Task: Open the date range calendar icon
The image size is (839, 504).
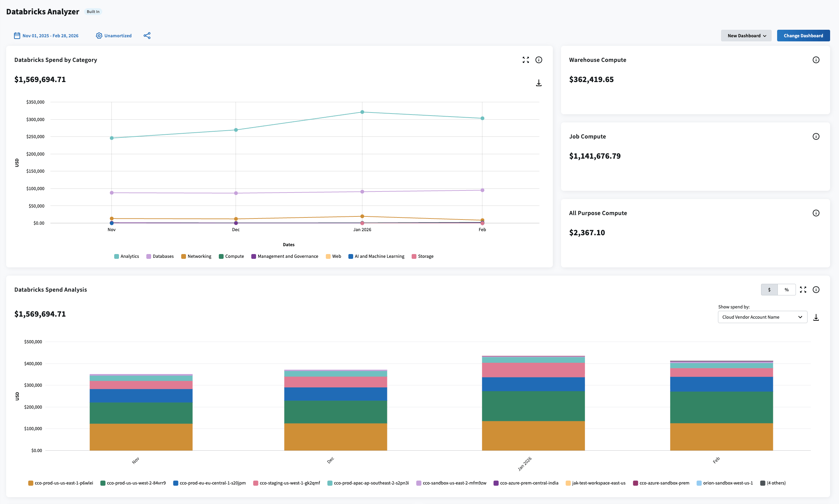Action: point(17,36)
